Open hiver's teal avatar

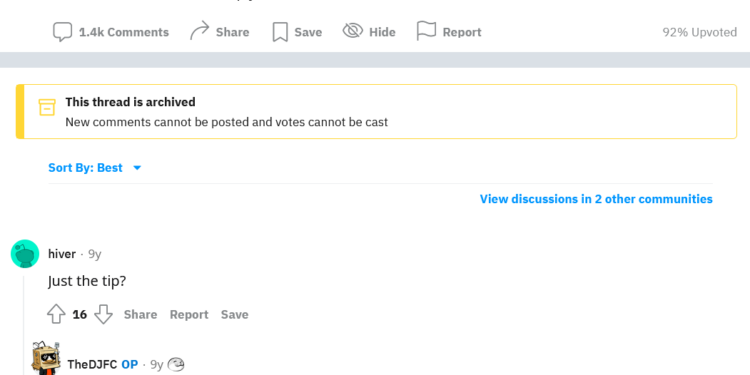pyautogui.click(x=25, y=254)
